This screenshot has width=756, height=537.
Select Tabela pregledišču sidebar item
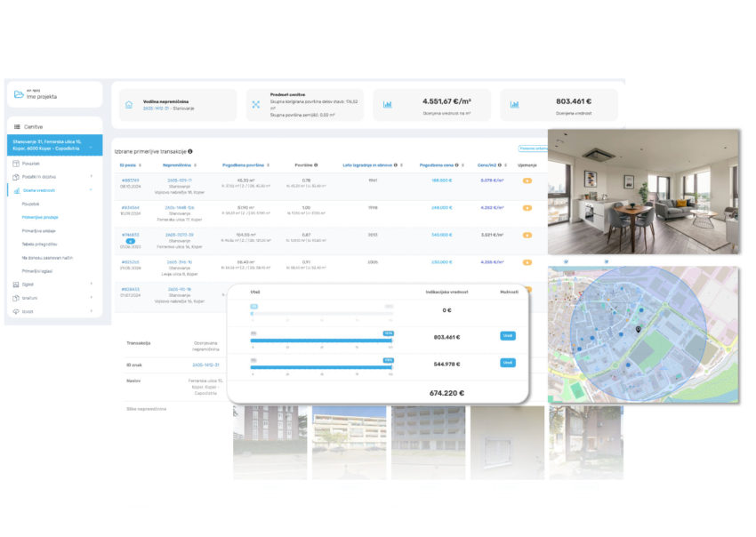(40, 243)
